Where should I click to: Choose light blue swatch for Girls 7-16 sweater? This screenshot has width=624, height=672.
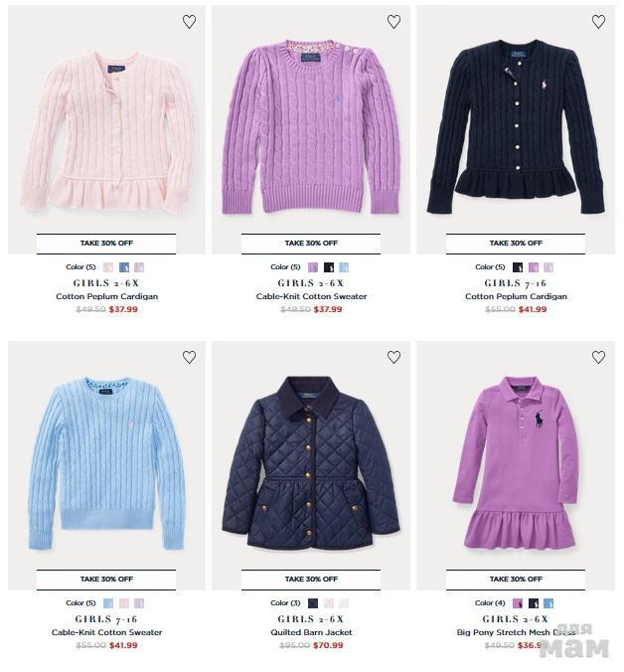(x=108, y=603)
